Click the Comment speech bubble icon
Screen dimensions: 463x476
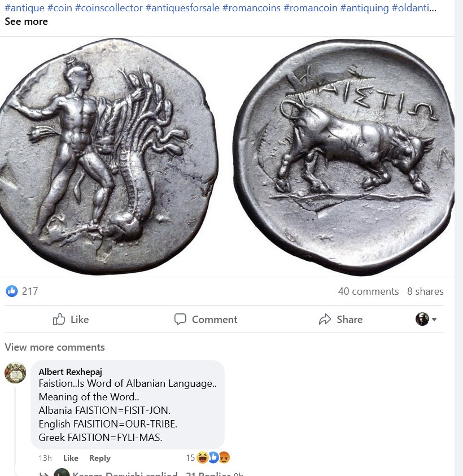point(180,319)
